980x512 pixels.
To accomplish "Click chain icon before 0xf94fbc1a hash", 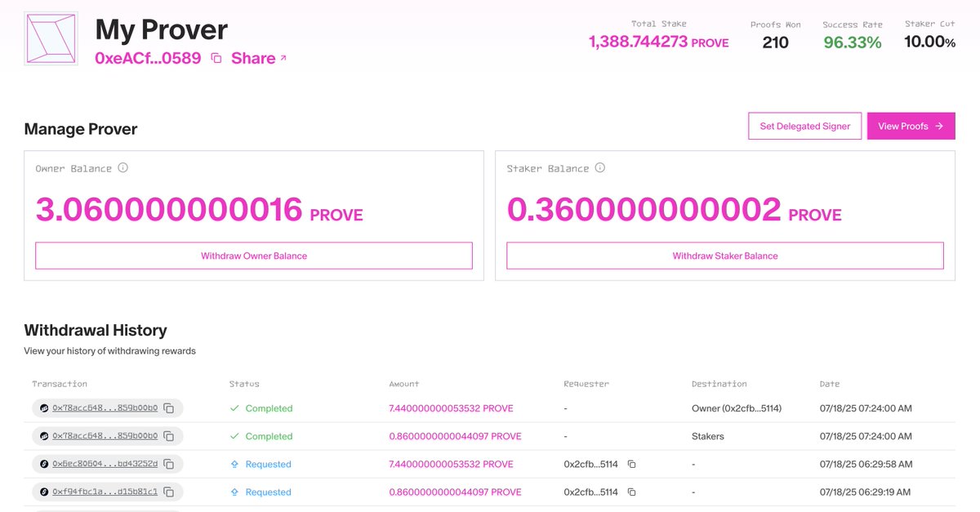I will coord(43,492).
